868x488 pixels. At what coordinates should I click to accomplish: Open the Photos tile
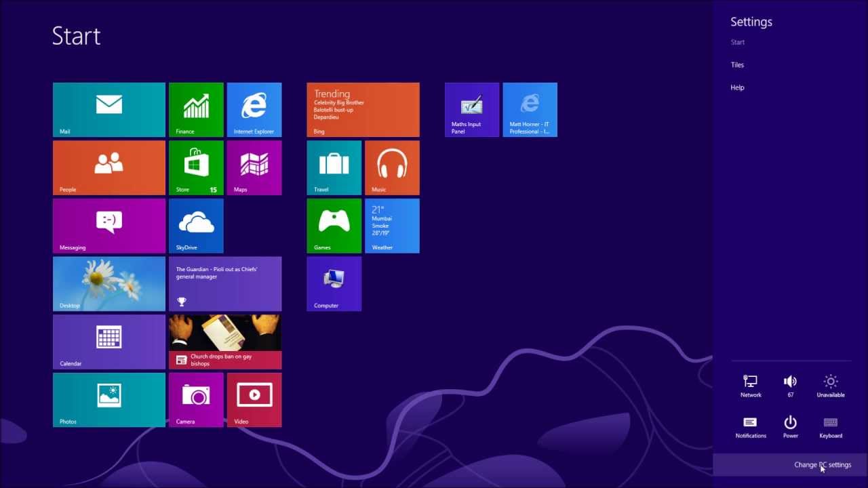109,400
